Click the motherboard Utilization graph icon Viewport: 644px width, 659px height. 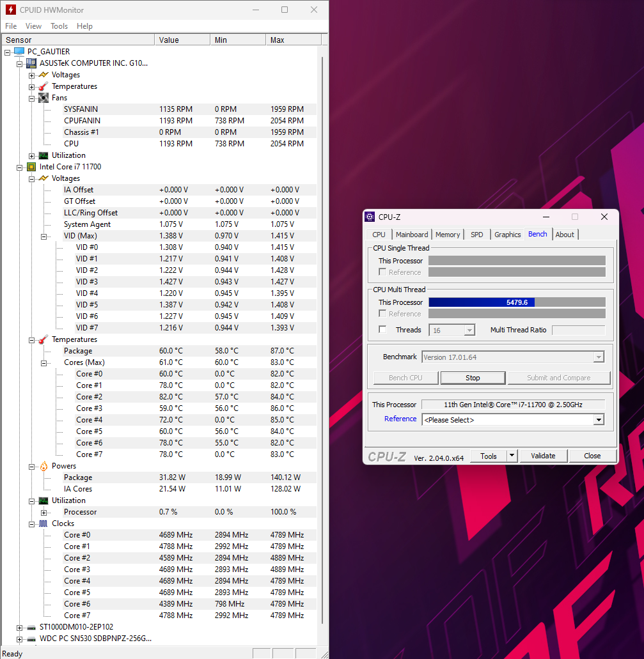pyautogui.click(x=43, y=155)
